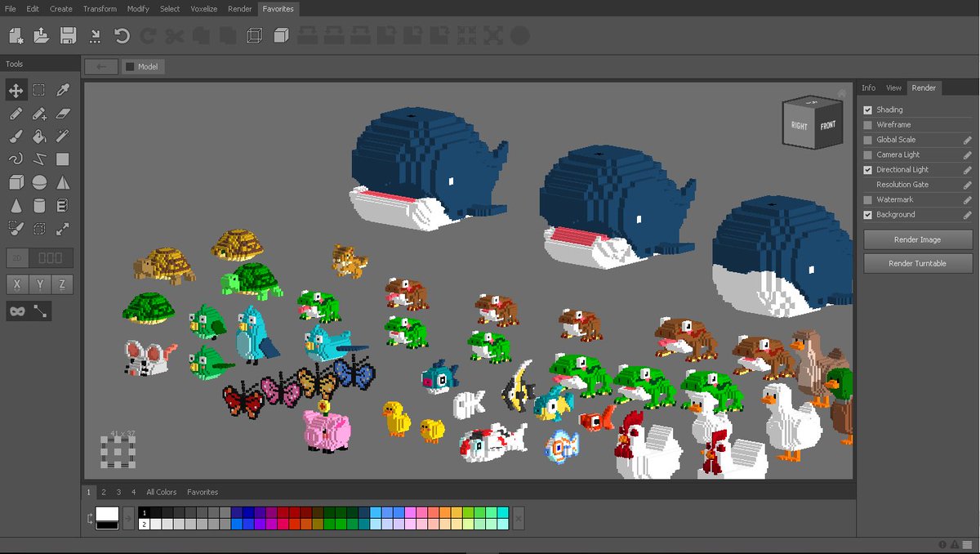Select the Pyramid primitive tool
The width and height of the screenshot is (980, 554).
(x=63, y=183)
